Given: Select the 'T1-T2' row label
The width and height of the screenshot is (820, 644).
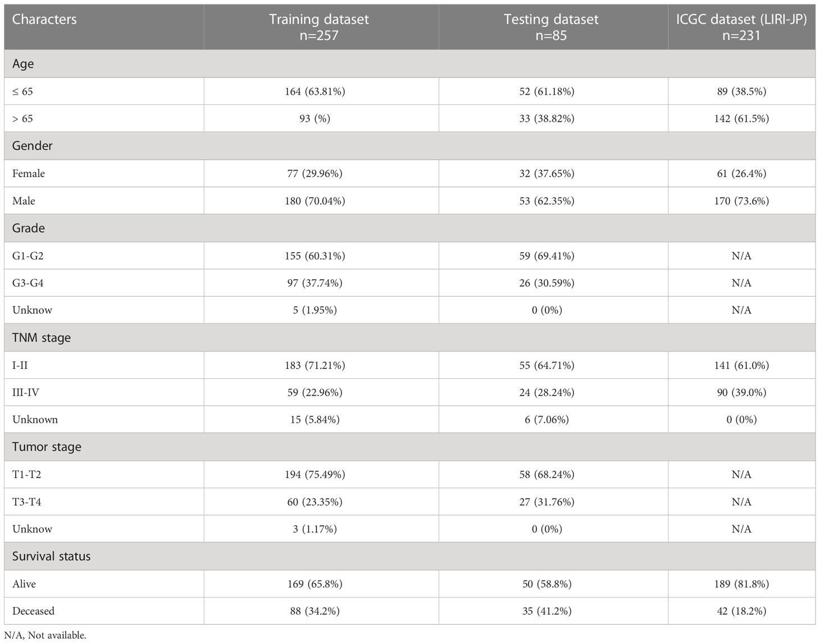Looking at the screenshot, I should coord(27,474).
